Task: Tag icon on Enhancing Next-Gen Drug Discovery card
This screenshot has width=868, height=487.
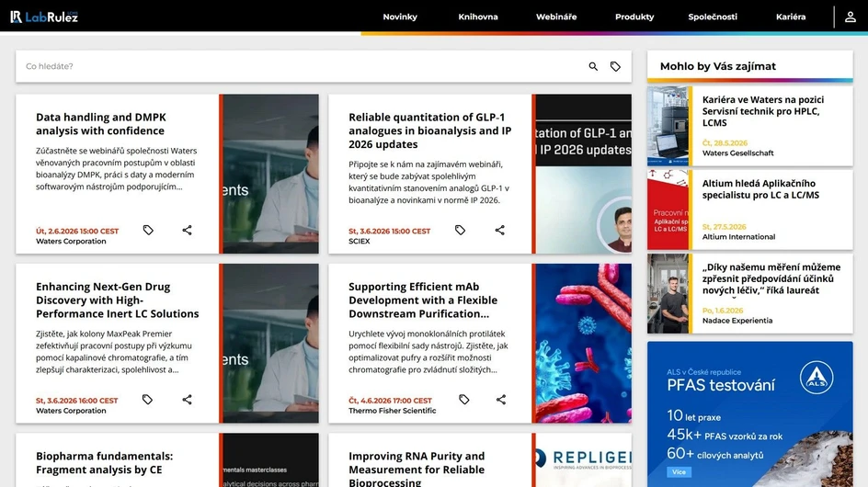Action: [x=147, y=399]
